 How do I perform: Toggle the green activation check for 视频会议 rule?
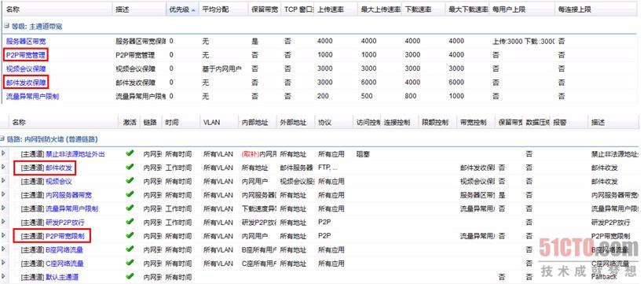pos(130,181)
